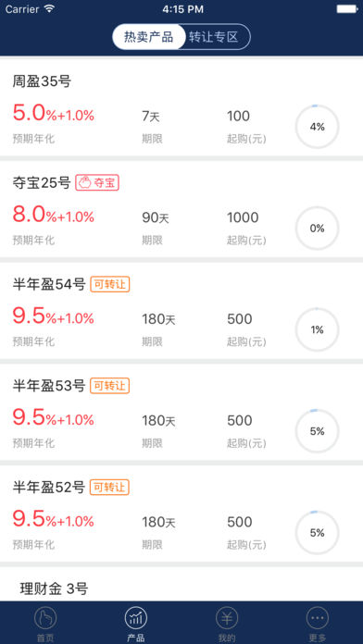Open the 夺宝25号 product title
The height and width of the screenshot is (644, 363).
(42, 183)
